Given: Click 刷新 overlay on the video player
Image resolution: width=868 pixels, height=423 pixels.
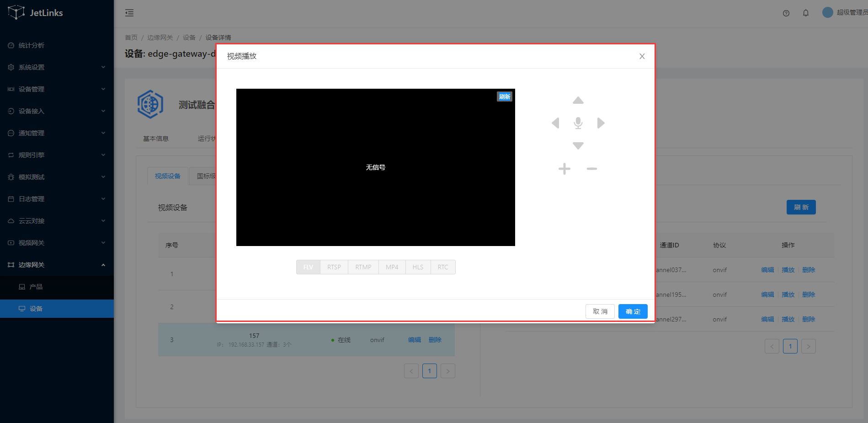Looking at the screenshot, I should click(505, 96).
